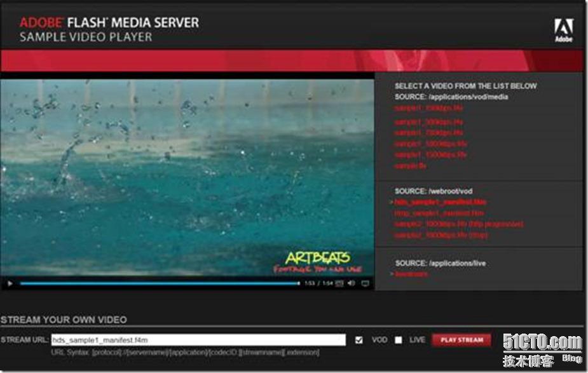588x373 pixels.
Task: Select sample2_1000kbps.f4v (rtmp) link
Action: (x=441, y=235)
